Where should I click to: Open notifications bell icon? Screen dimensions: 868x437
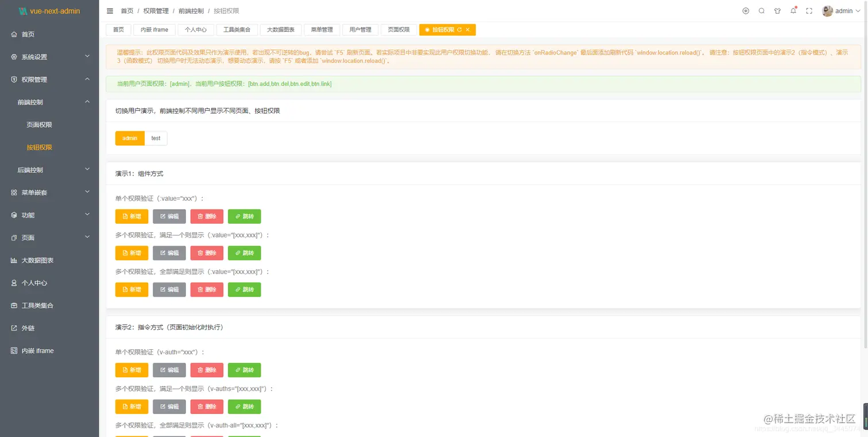coord(793,11)
